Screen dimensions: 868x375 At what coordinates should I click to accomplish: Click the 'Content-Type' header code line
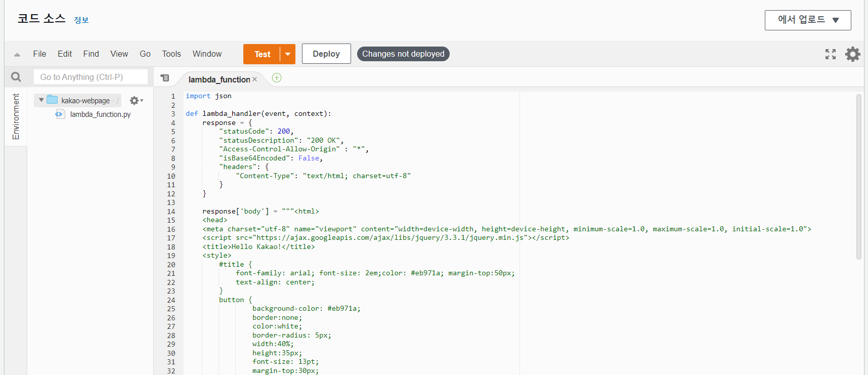(323, 176)
